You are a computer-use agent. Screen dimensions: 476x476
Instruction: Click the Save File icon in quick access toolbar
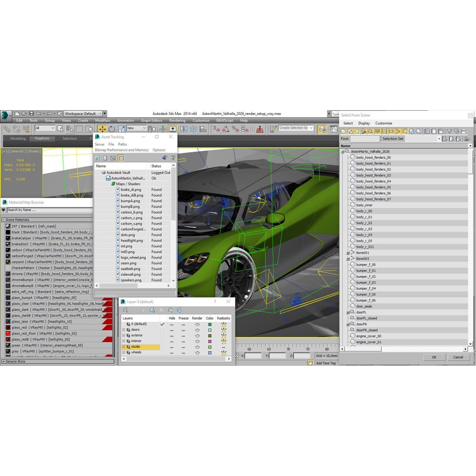[31, 114]
